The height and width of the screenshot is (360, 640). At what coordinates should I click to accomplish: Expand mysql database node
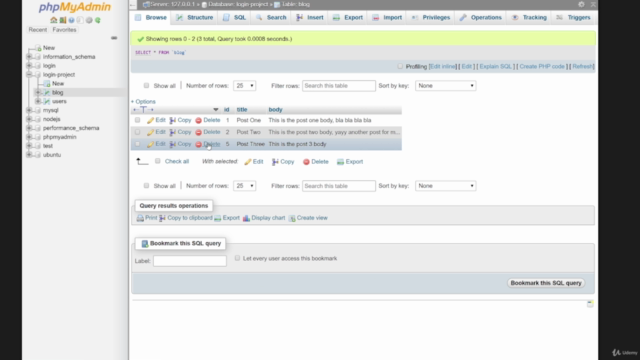point(29,110)
